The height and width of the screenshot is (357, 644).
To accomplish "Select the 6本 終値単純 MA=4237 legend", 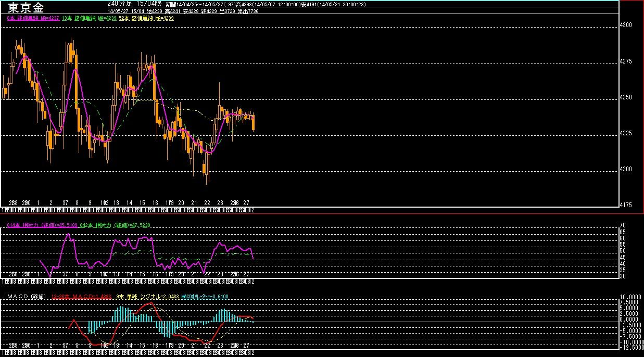I will (x=32, y=18).
